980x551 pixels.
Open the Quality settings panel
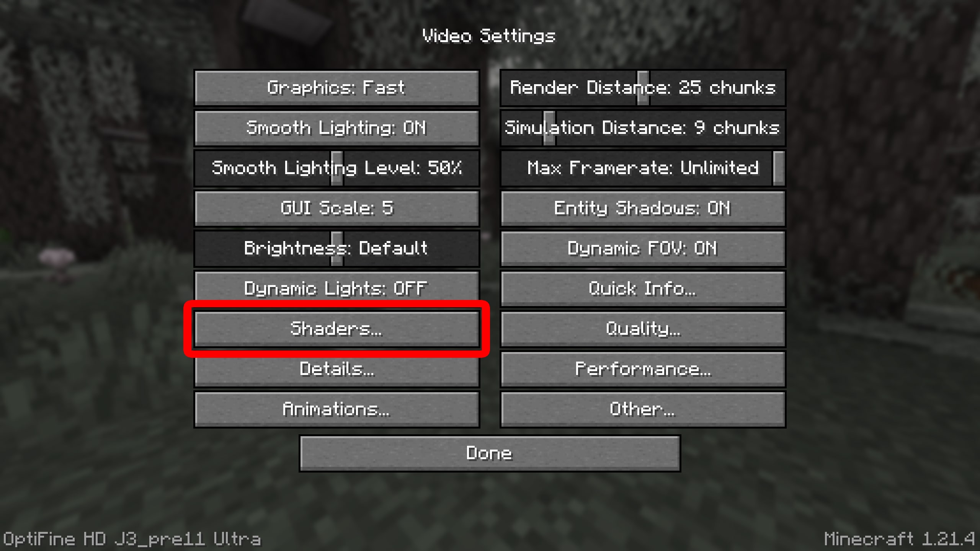coord(641,328)
